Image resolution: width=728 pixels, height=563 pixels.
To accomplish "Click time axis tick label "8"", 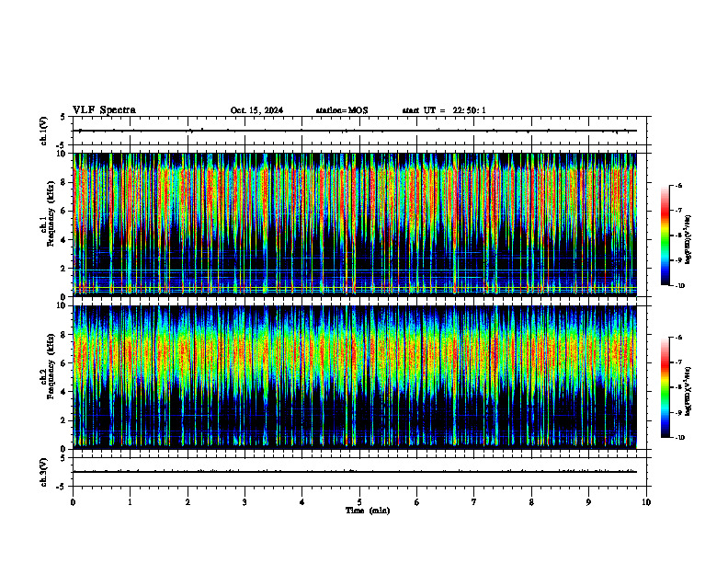I will click(531, 502).
